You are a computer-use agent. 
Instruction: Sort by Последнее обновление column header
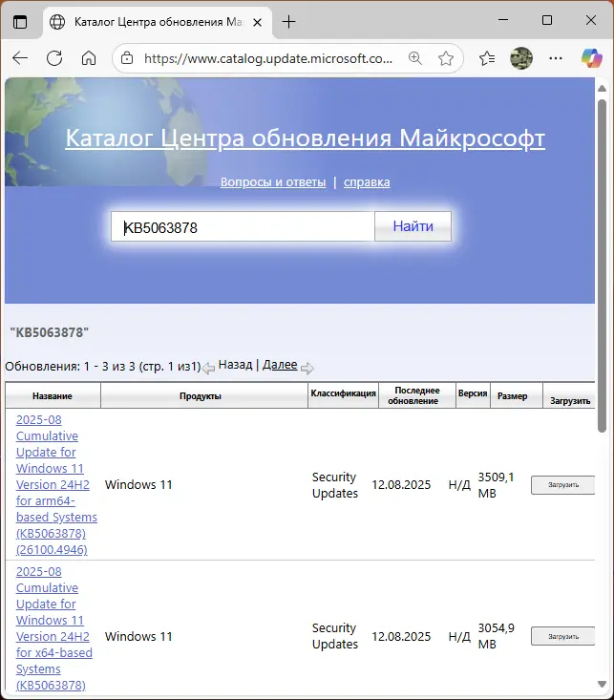(413, 396)
